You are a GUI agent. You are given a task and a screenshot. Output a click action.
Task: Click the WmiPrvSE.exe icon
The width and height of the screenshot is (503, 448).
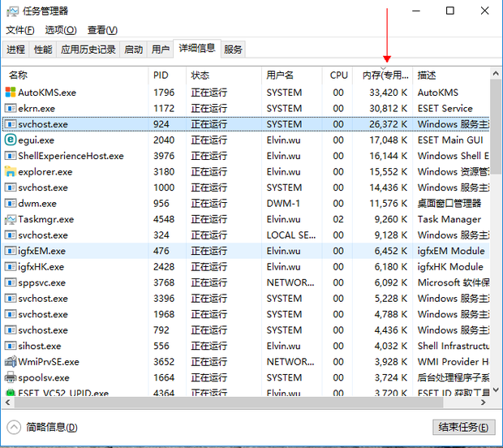[11, 362]
